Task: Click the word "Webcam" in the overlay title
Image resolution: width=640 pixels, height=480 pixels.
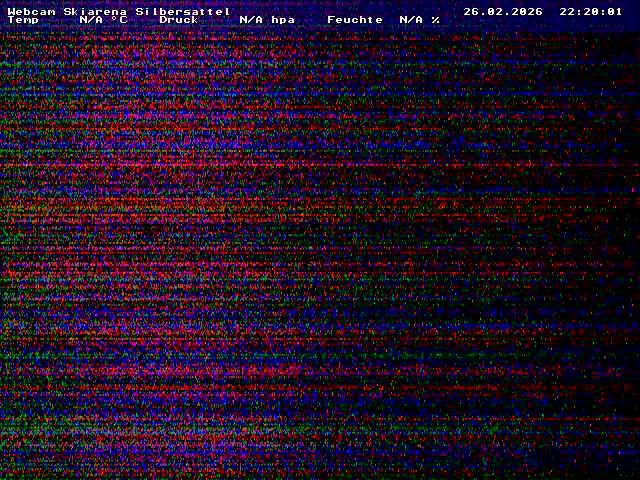Action: pyautogui.click(x=31, y=11)
